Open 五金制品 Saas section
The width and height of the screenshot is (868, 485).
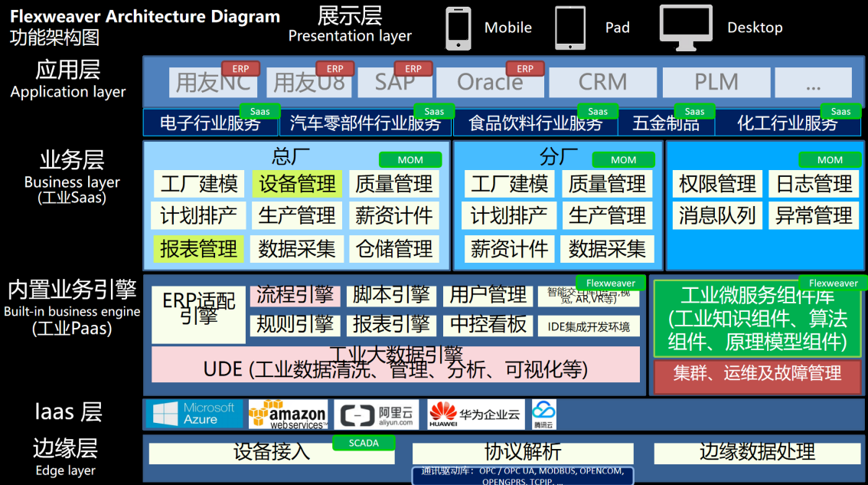[666, 123]
